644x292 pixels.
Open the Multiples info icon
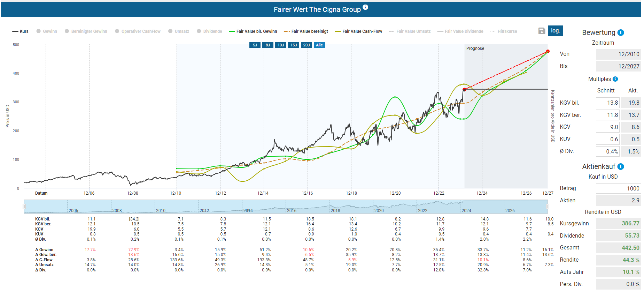pos(615,79)
